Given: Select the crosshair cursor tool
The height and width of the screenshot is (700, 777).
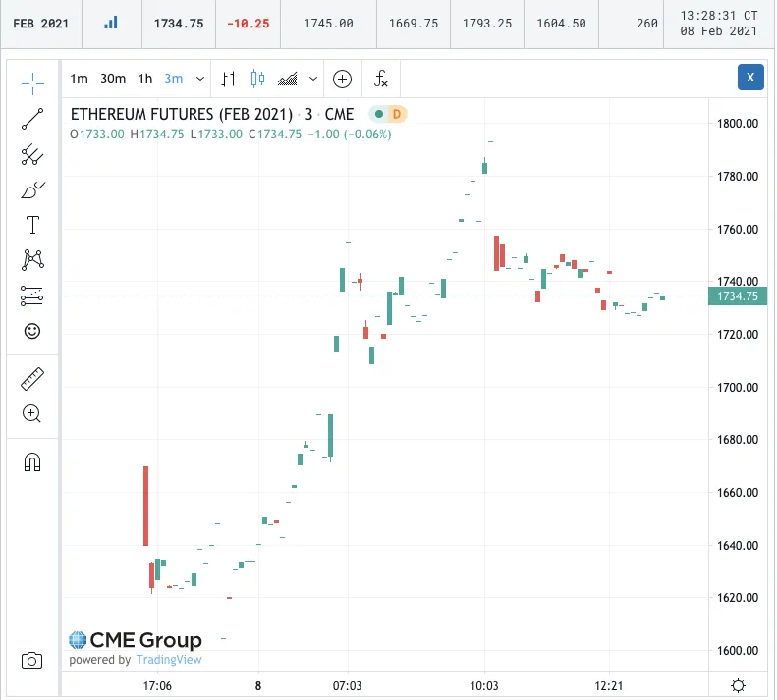Looking at the screenshot, I should pyautogui.click(x=32, y=83).
